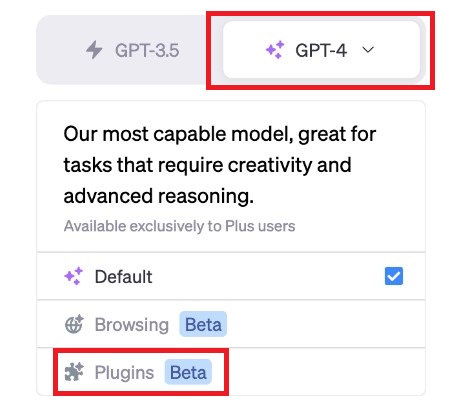Click the 'Browsing' text label
The image size is (457, 412).
pos(132,325)
